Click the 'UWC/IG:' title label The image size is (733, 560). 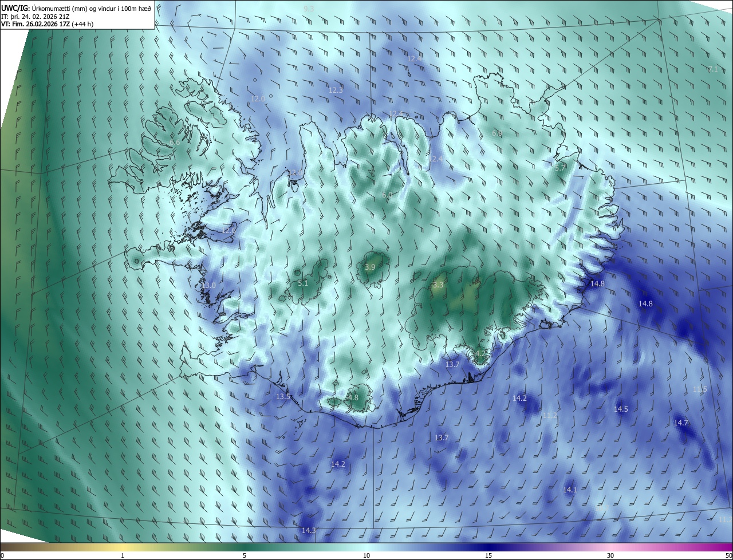[x=15, y=7]
